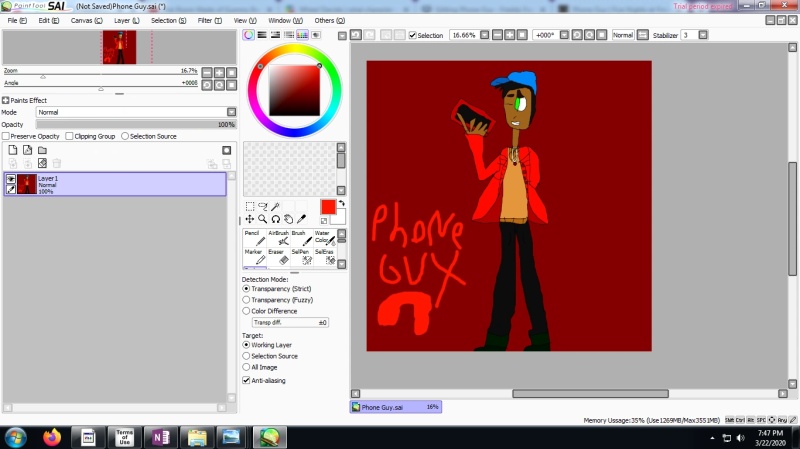
Task: Select the Selection Source layer option
Action: (125, 136)
